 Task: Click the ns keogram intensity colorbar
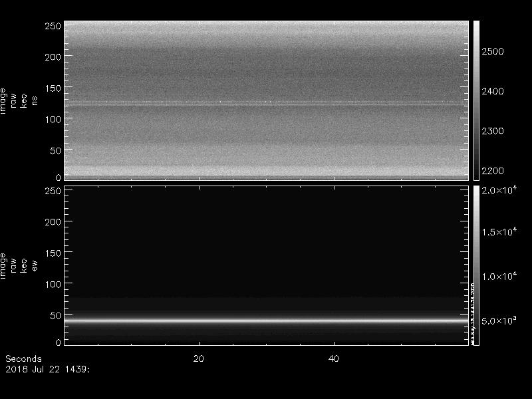(476, 100)
